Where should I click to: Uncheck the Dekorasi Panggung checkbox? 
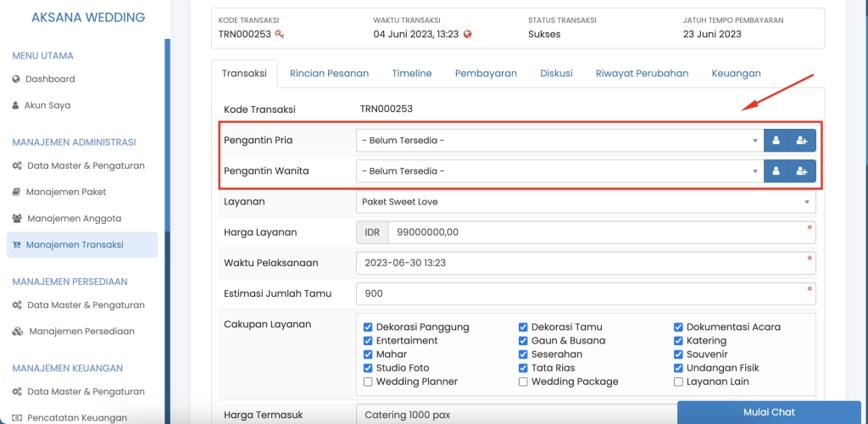[x=368, y=327]
